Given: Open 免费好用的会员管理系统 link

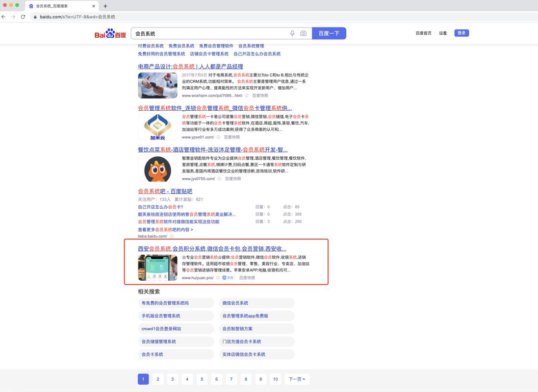Looking at the screenshot, I should click(161, 54).
